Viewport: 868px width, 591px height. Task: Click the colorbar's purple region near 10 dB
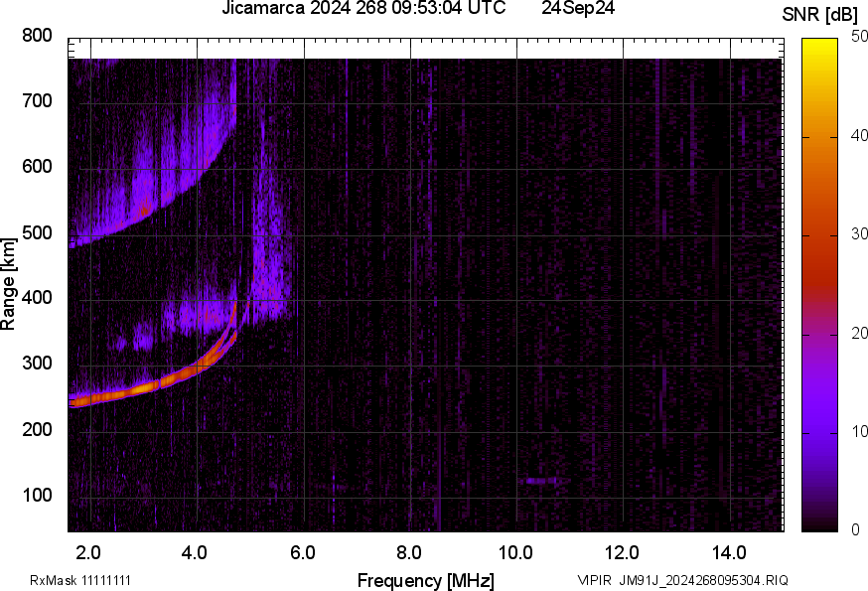[x=820, y=433]
